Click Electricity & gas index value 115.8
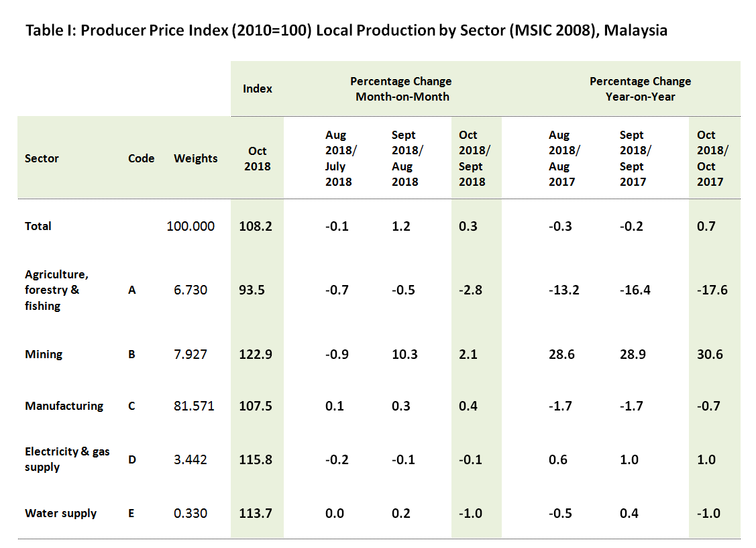This screenshot has height=548, width=756. coord(256,459)
